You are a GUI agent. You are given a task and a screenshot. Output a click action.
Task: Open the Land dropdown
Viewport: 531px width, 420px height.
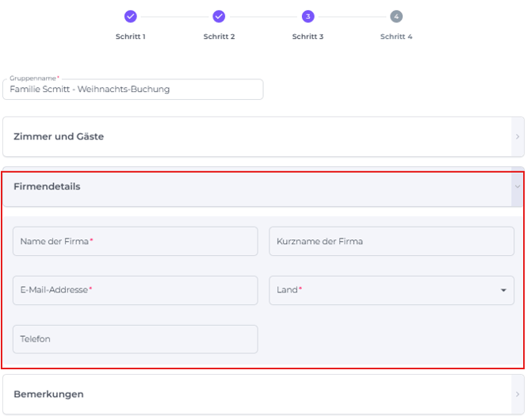pyautogui.click(x=384, y=290)
